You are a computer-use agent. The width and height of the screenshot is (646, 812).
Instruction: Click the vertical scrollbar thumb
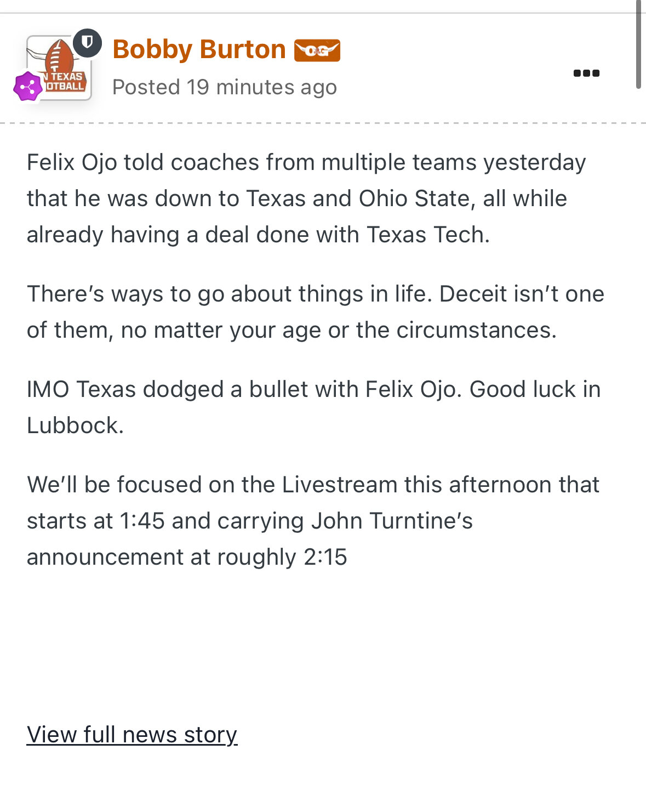tap(639, 44)
